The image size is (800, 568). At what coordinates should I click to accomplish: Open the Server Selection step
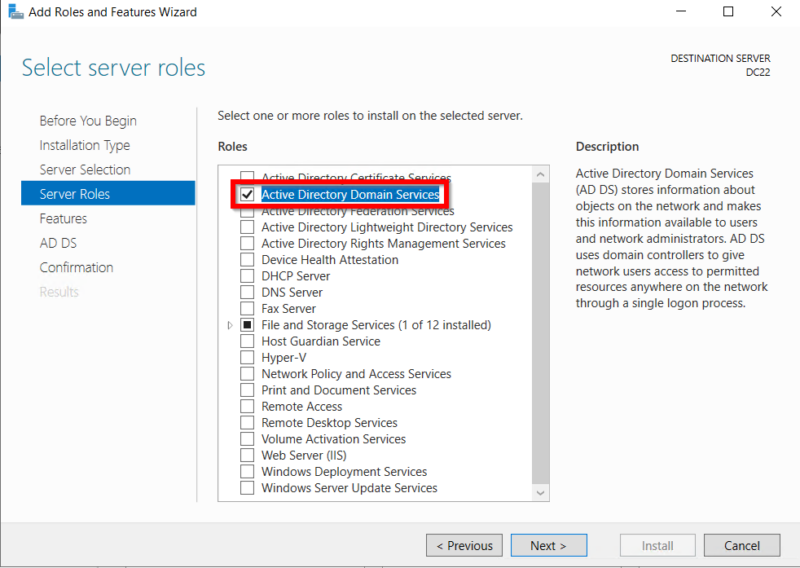(85, 169)
